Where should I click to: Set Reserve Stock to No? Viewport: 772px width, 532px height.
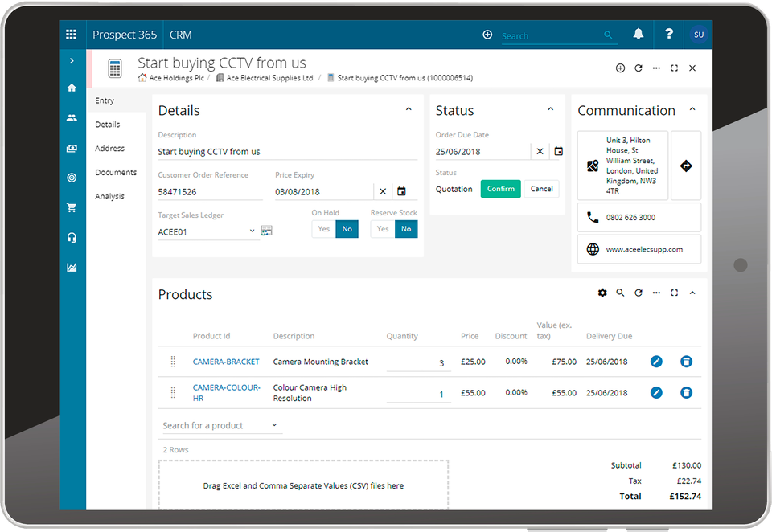(x=406, y=229)
